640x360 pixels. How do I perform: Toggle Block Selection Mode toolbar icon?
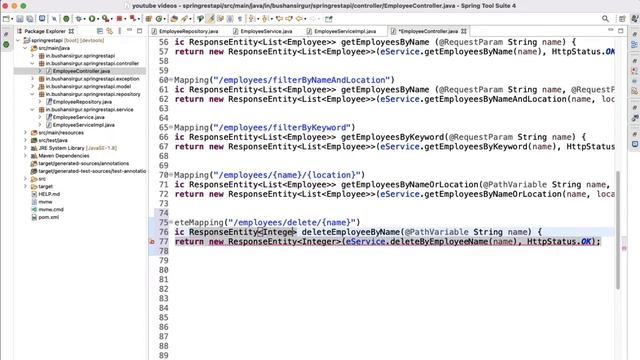pos(230,19)
